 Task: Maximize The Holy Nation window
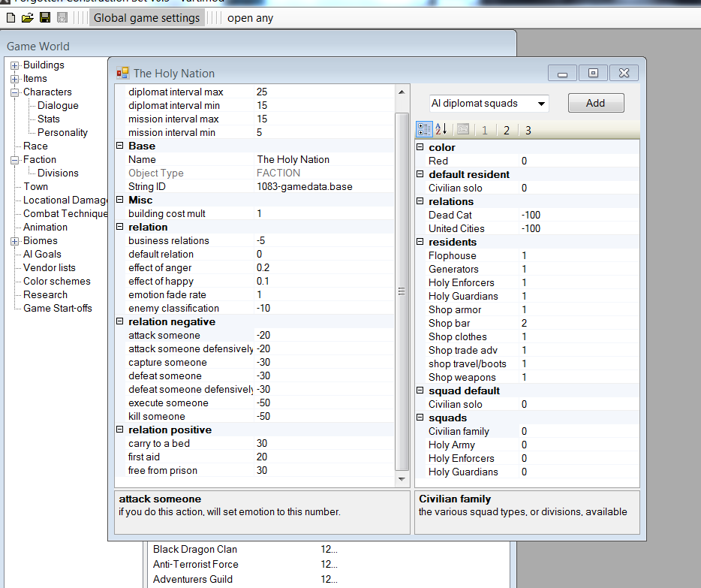click(x=593, y=73)
